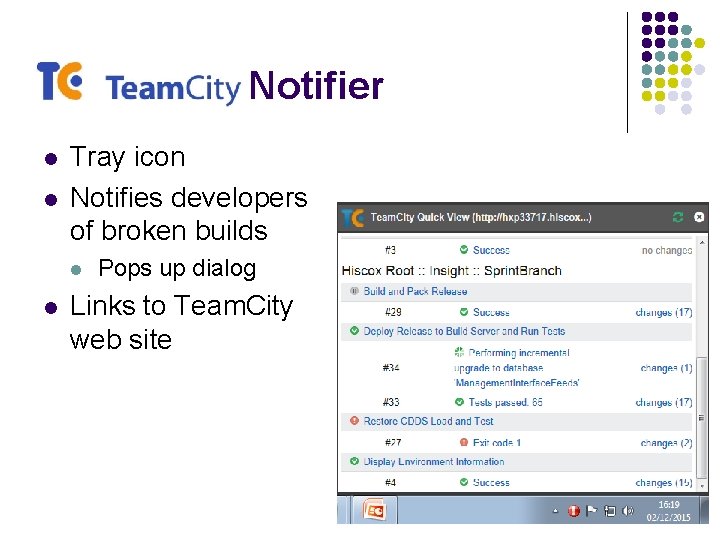The image size is (720, 540).
Task: View changes (15) for build #4
Action: (x=664, y=483)
